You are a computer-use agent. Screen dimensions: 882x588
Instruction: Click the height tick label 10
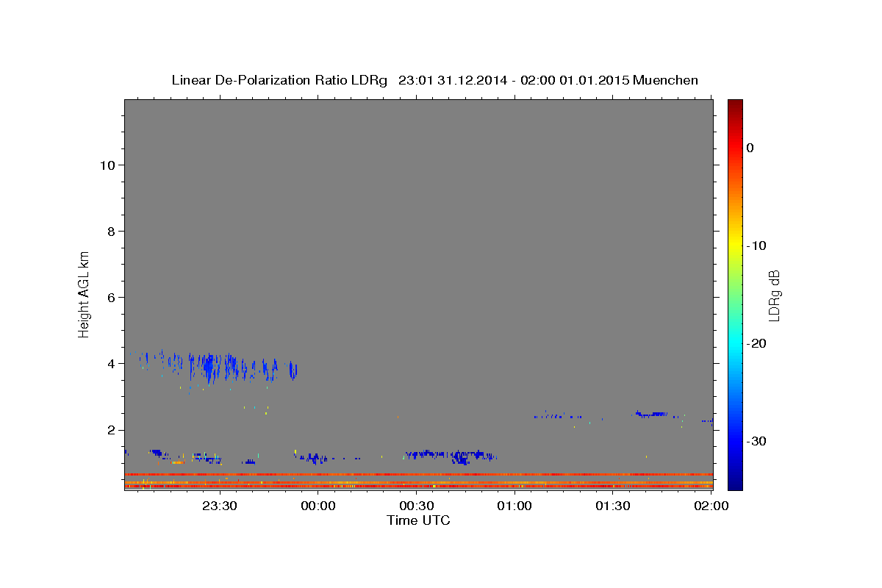(108, 165)
